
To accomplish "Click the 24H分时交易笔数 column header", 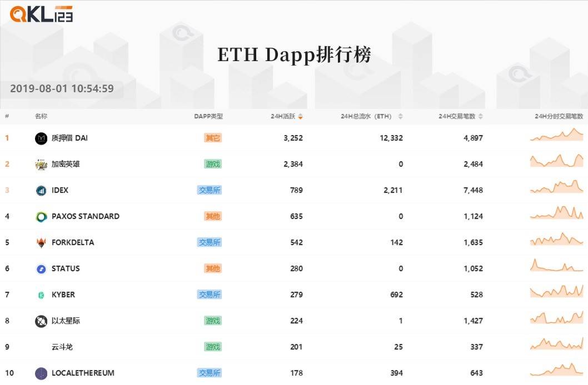I will click(559, 116).
